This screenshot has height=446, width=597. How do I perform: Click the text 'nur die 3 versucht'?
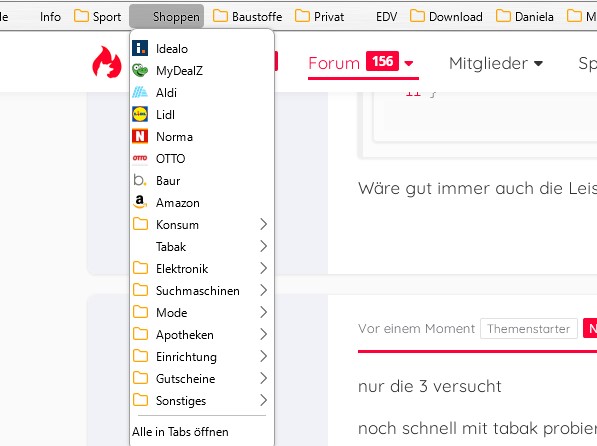point(429,387)
